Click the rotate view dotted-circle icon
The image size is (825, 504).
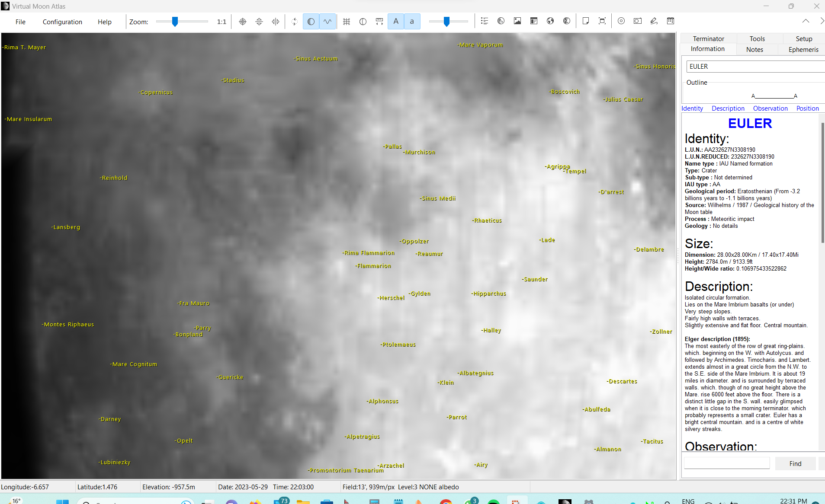(295, 22)
